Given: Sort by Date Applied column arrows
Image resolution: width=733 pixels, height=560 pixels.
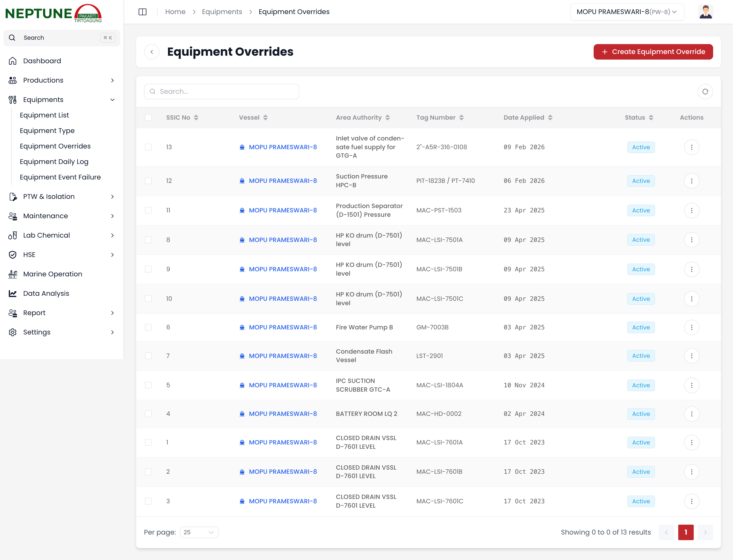Looking at the screenshot, I should (x=550, y=118).
